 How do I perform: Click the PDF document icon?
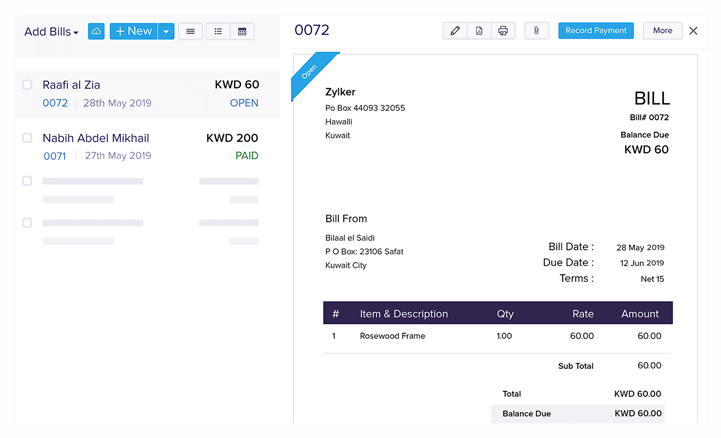(x=479, y=31)
